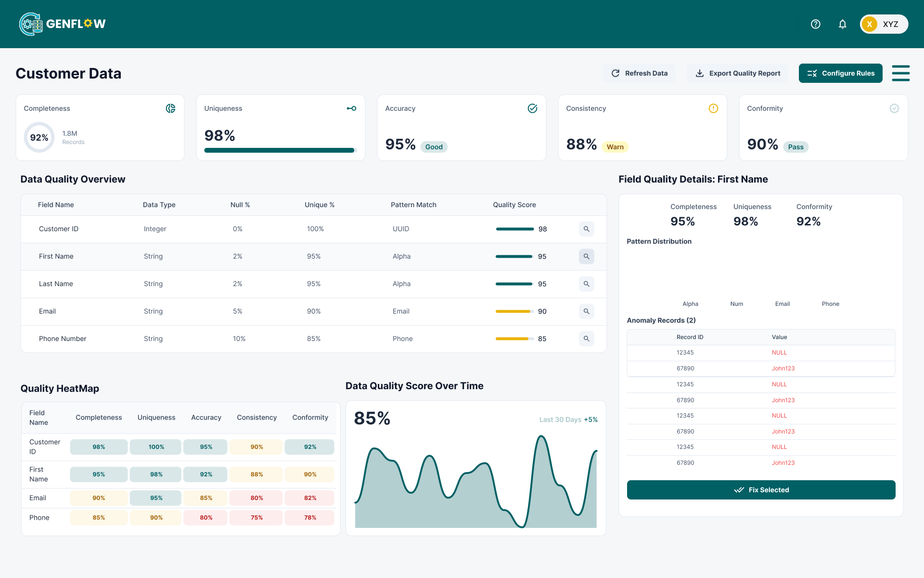The image size is (924, 578).
Task: Click the UUID pattern match cell
Action: coord(401,229)
